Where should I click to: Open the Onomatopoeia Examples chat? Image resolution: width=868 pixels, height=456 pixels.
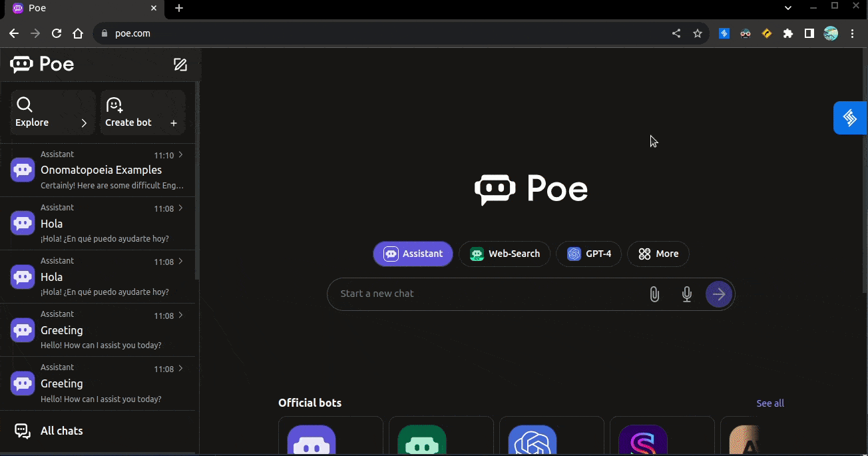click(98, 170)
